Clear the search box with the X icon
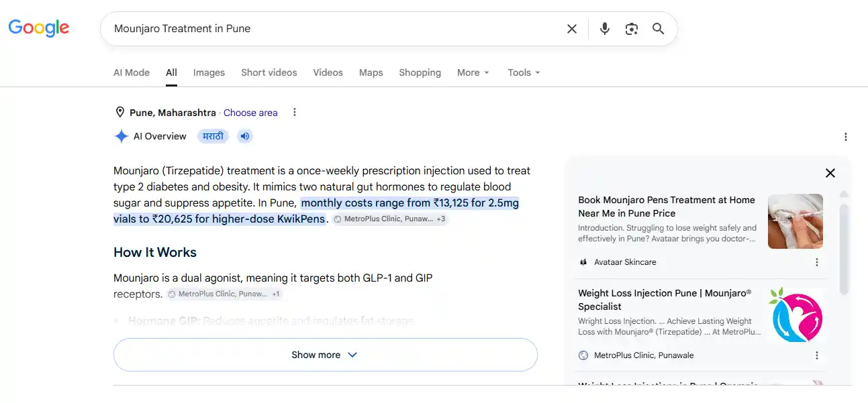868x403 pixels. (572, 29)
